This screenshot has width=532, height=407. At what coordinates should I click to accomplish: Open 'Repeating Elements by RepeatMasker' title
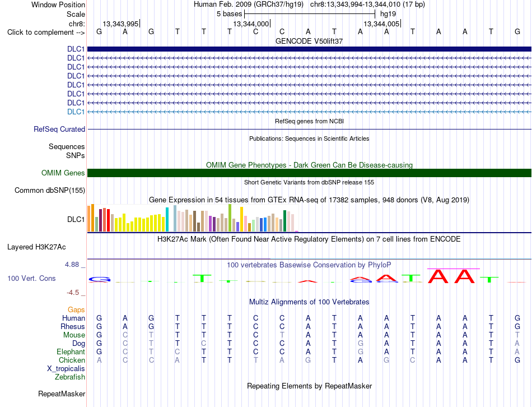(309, 386)
